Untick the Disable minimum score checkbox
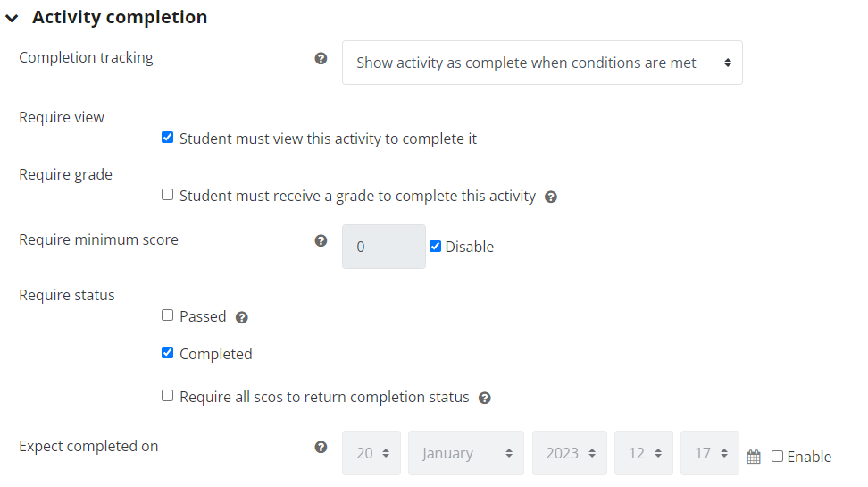 (x=435, y=246)
